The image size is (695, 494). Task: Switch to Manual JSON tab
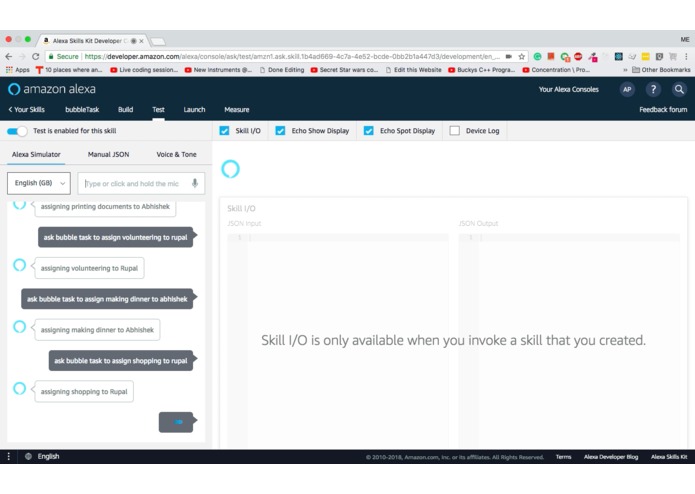coord(109,154)
